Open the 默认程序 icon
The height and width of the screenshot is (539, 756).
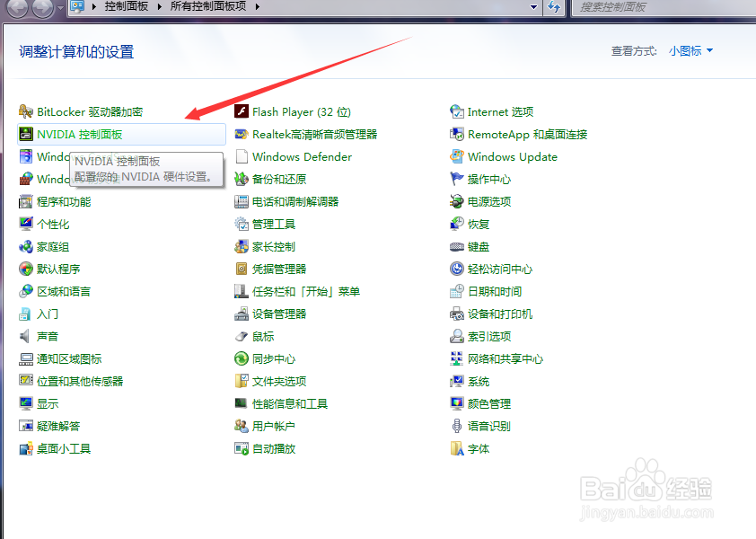25,269
